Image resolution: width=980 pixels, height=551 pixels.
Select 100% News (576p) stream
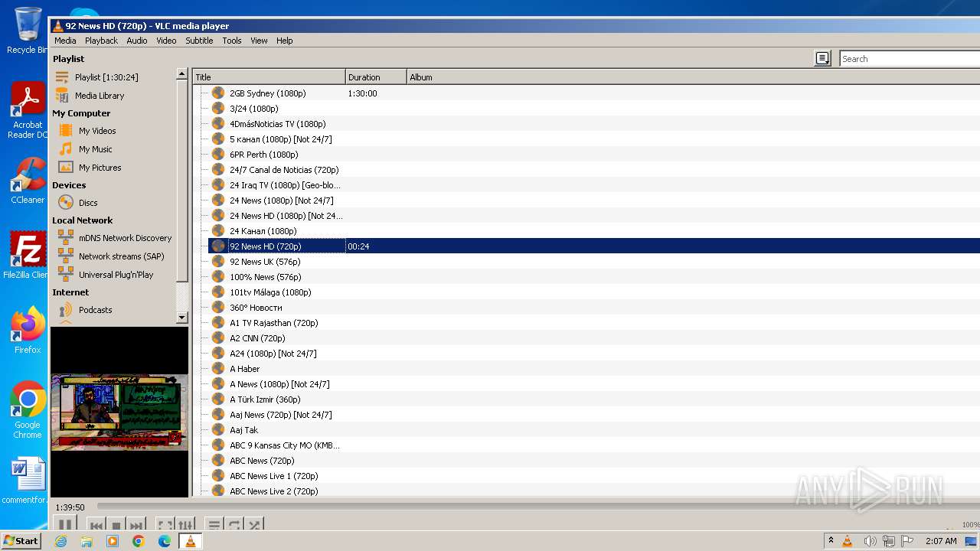point(265,277)
